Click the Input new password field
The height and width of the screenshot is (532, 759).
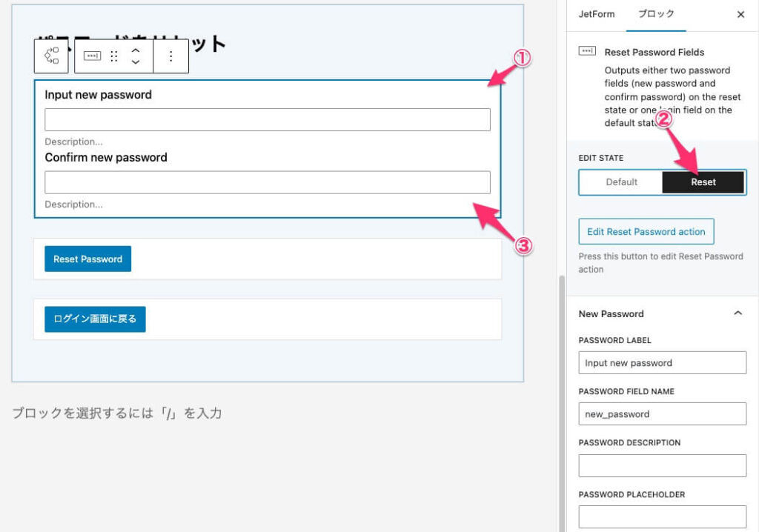click(268, 120)
